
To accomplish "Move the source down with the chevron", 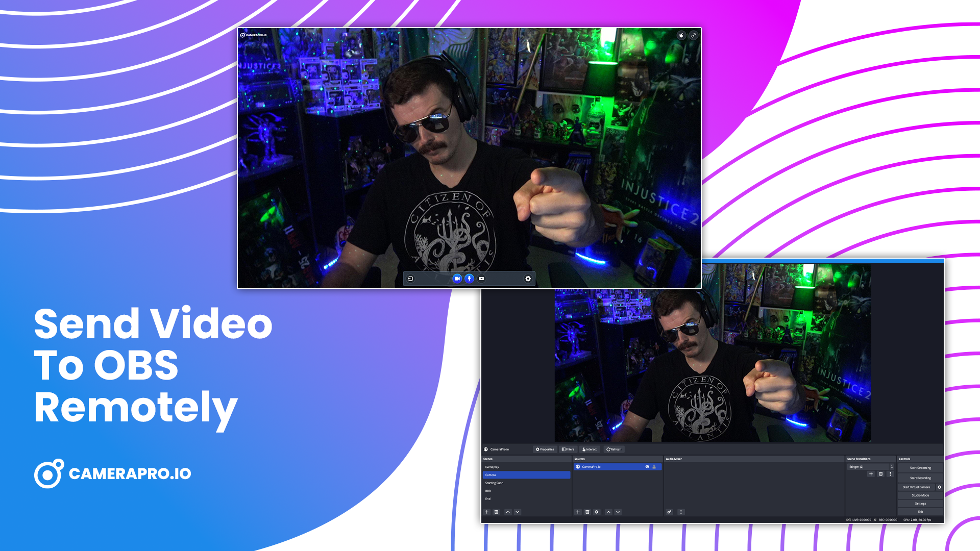I will 618,512.
